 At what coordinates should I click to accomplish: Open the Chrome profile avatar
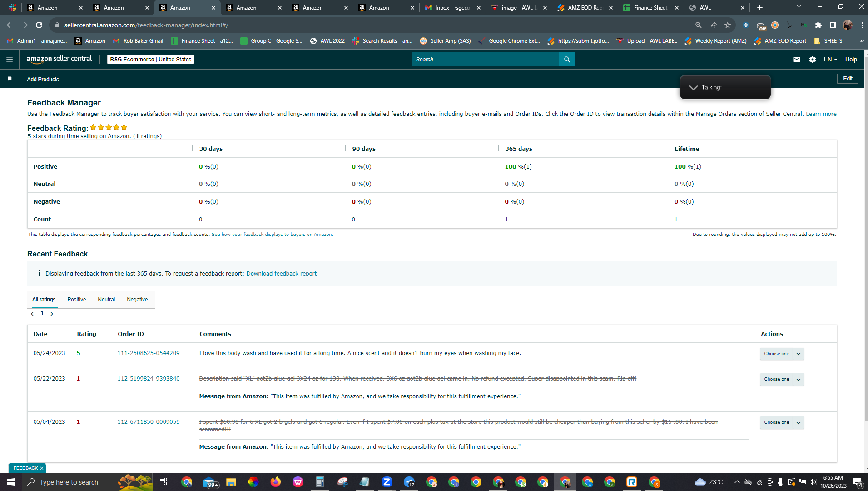[848, 25]
